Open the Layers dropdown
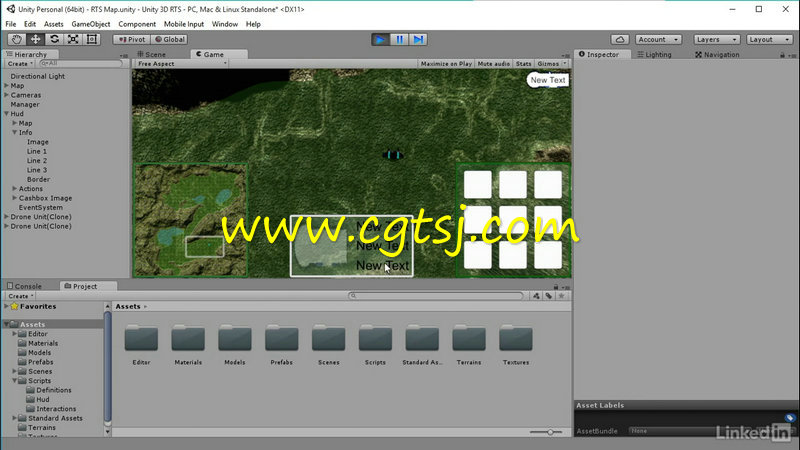This screenshot has width=800, height=450. click(716, 39)
